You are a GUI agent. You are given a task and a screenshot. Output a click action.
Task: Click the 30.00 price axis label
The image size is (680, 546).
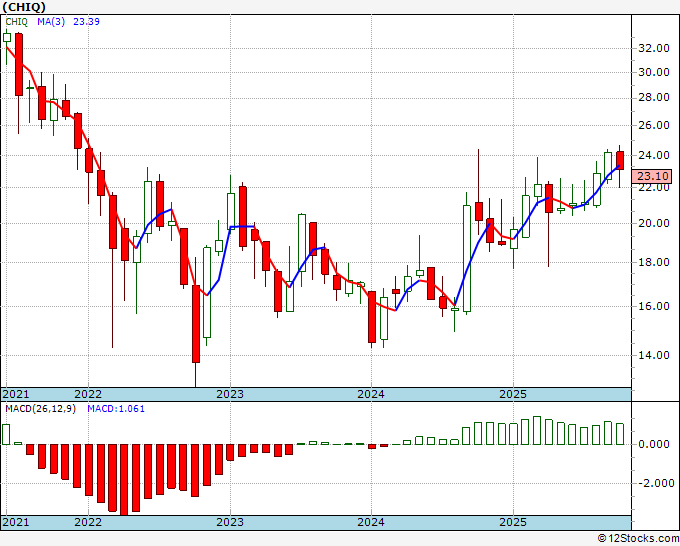tap(654, 72)
